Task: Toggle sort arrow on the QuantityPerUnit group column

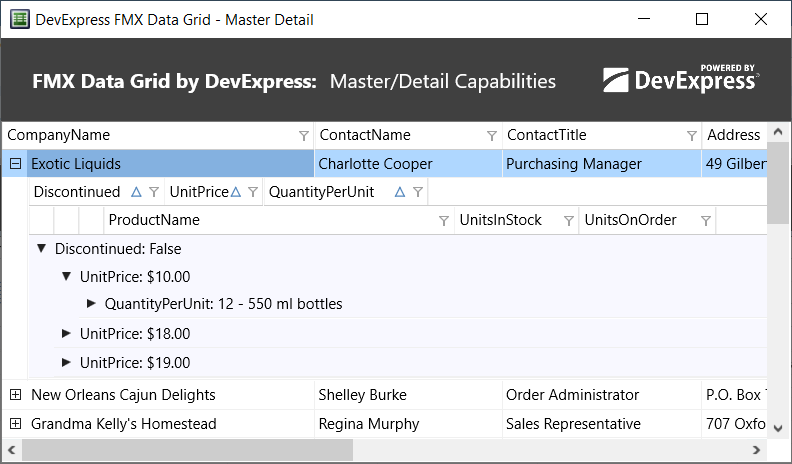Action: (x=400, y=192)
